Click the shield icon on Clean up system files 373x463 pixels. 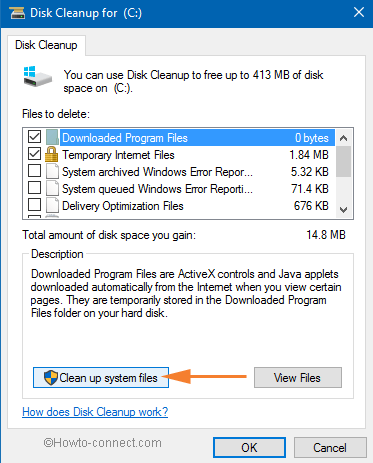[51, 378]
